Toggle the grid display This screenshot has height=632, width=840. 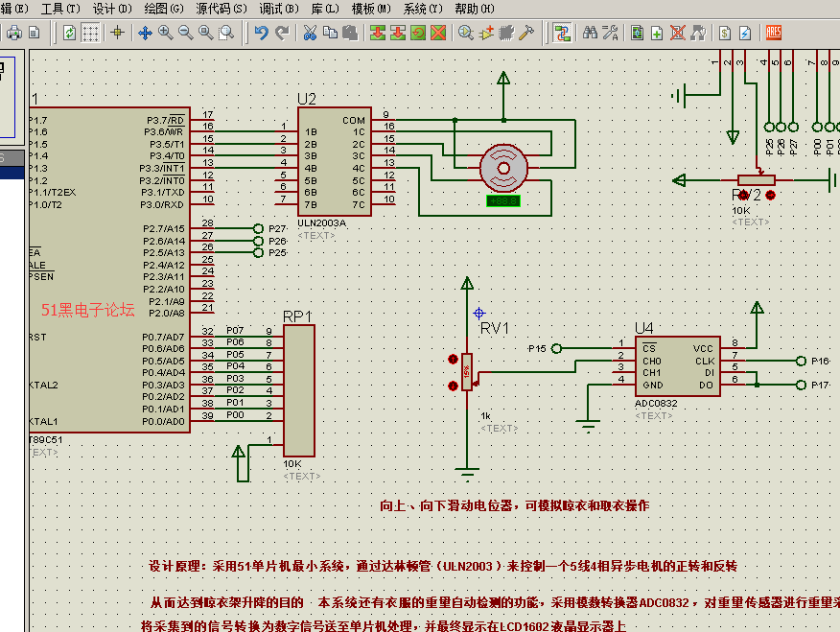[89, 34]
